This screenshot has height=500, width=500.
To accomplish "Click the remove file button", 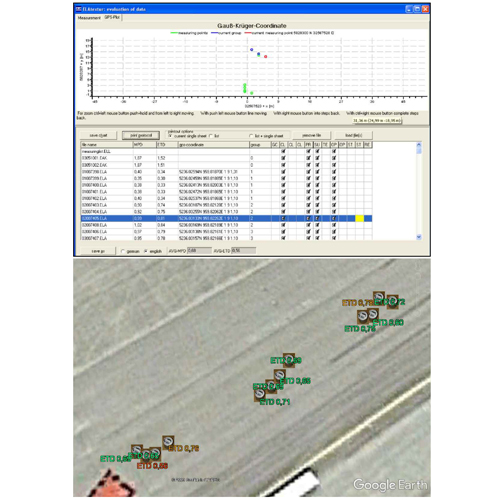I will click(311, 135).
